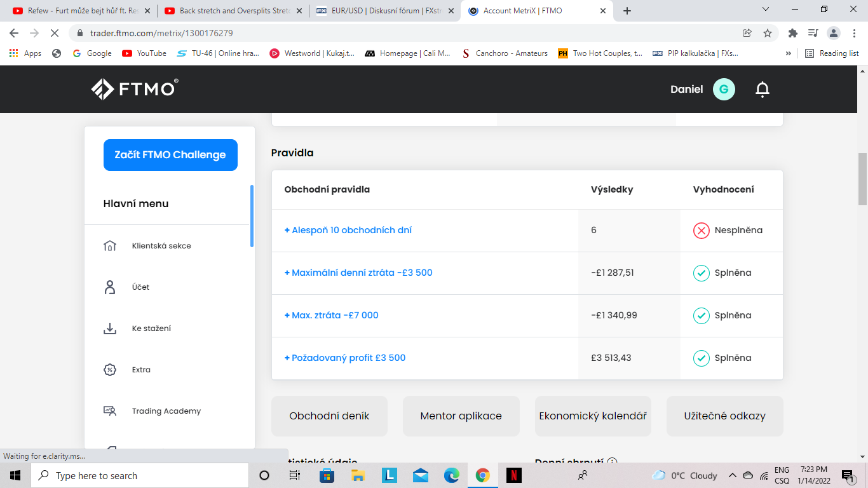Expand Požadovaný profit £3 500 rule
This screenshot has height=488, width=868.
pos(345,358)
